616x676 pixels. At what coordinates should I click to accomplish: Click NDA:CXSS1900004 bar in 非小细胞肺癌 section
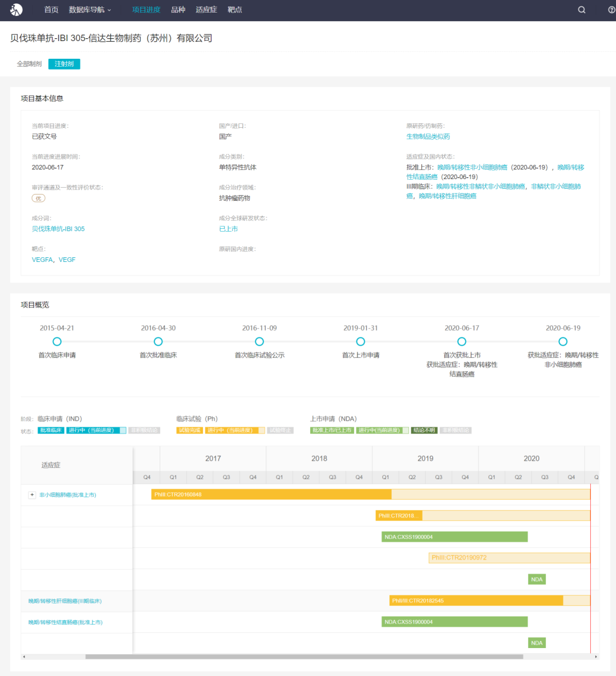[455, 537]
